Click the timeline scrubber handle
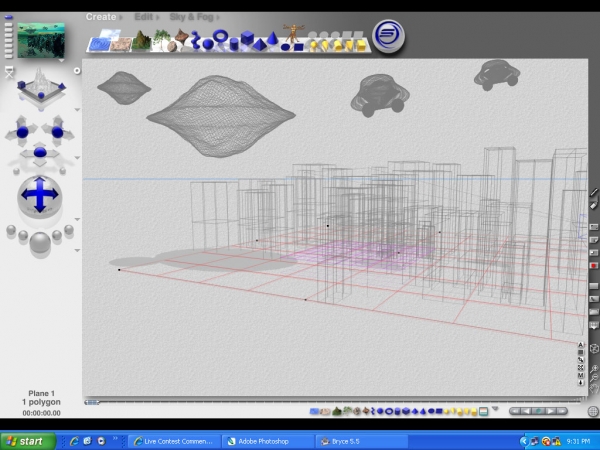The image size is (600, 450). [92, 402]
